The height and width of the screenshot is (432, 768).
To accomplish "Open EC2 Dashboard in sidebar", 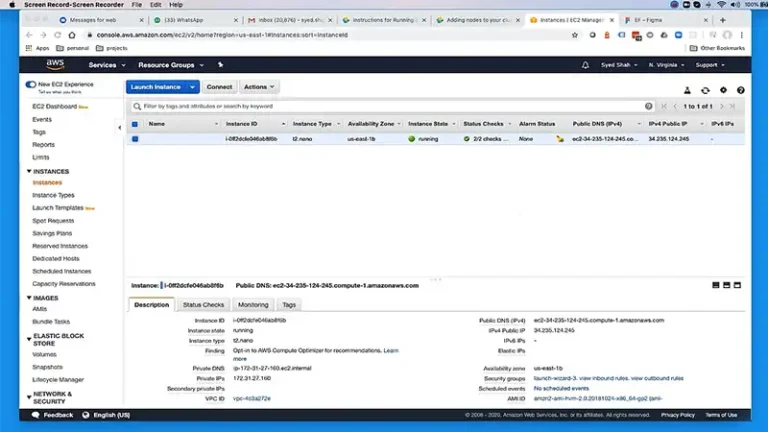I will tap(54, 106).
